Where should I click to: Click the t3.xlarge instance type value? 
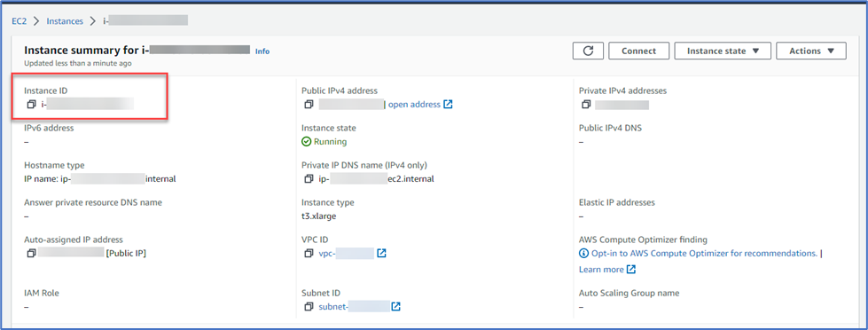[x=319, y=216]
